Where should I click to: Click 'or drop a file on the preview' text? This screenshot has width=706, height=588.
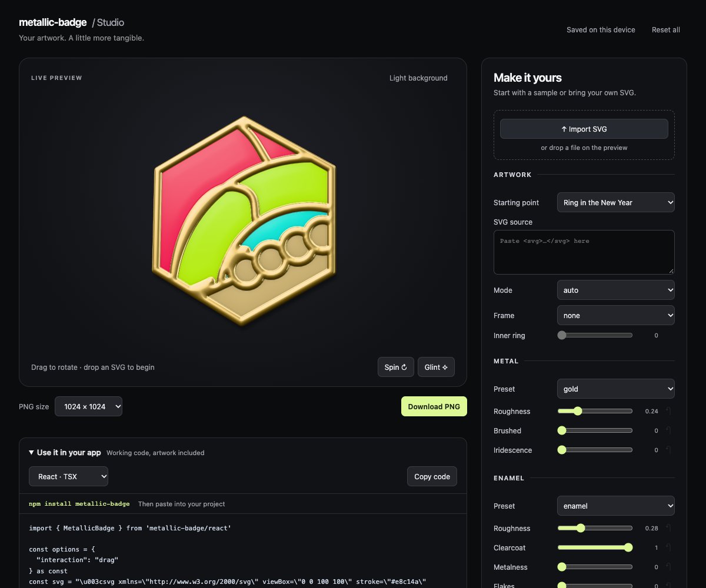click(x=584, y=148)
